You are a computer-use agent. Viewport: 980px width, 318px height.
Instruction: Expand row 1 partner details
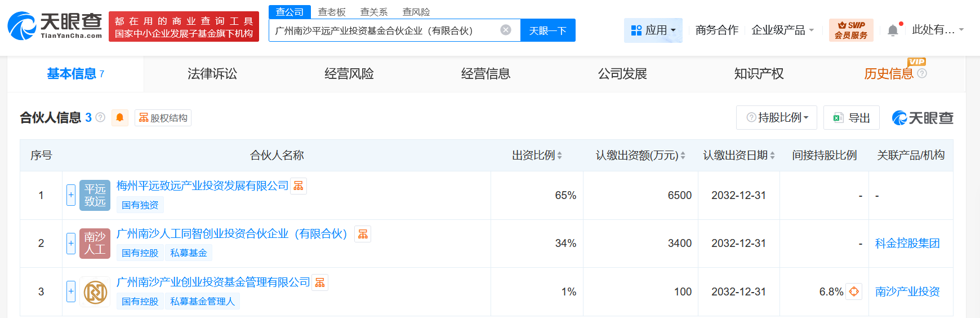tap(71, 195)
